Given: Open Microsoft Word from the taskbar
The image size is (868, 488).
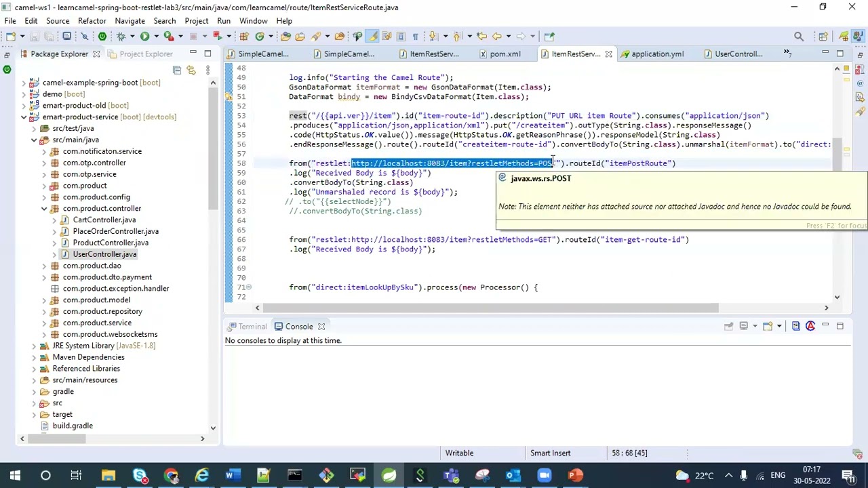Looking at the screenshot, I should [232, 475].
